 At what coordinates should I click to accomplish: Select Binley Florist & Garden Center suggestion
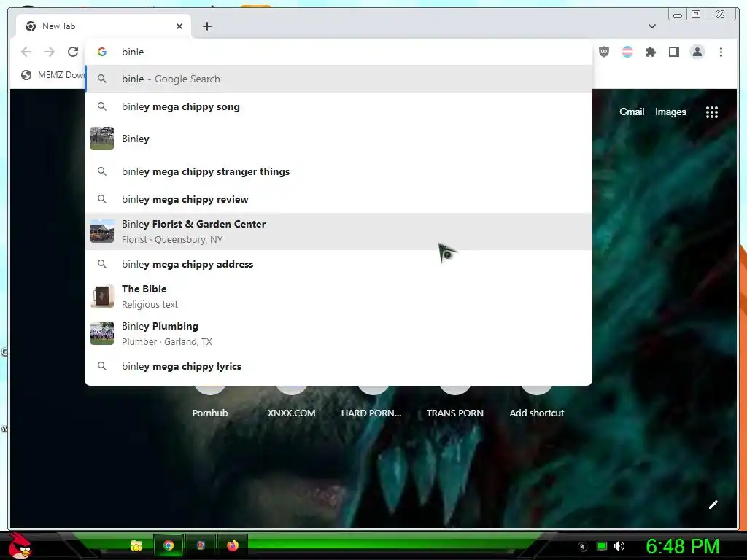(x=338, y=231)
